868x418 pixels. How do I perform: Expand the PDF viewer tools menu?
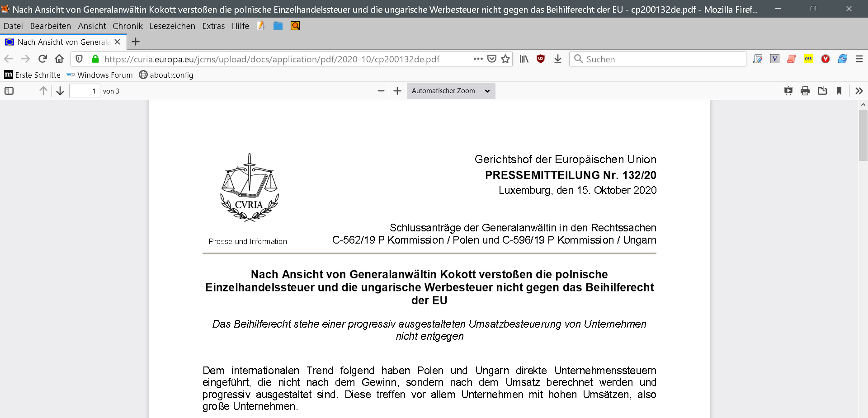click(859, 91)
